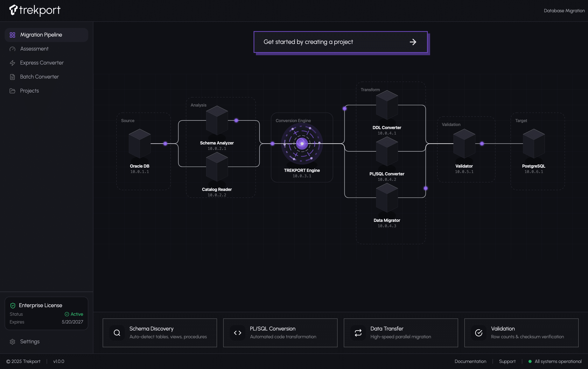Screen dimensions: 588x369
Task: Open Batch Converter
Action: pos(46,77)
